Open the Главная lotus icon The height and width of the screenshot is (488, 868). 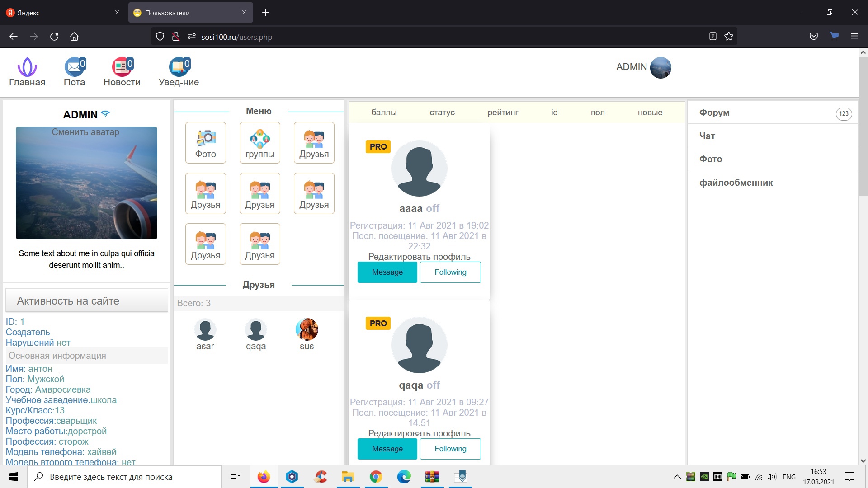27,68
